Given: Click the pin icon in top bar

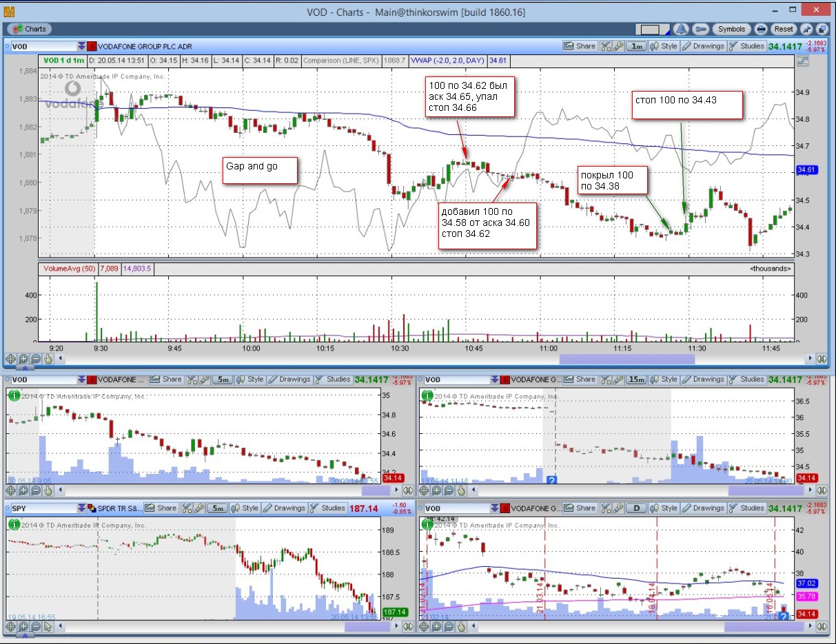Looking at the screenshot, I should pyautogui.click(x=805, y=29).
